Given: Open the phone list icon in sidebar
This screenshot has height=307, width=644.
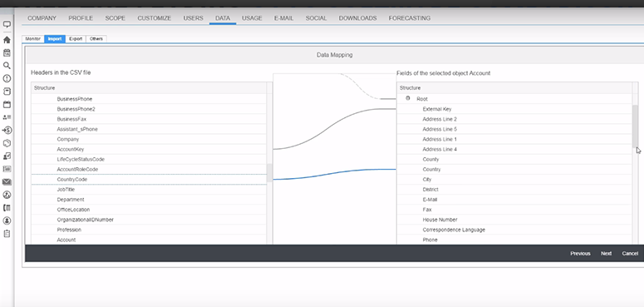Looking at the screenshot, I should pyautogui.click(x=7, y=207).
